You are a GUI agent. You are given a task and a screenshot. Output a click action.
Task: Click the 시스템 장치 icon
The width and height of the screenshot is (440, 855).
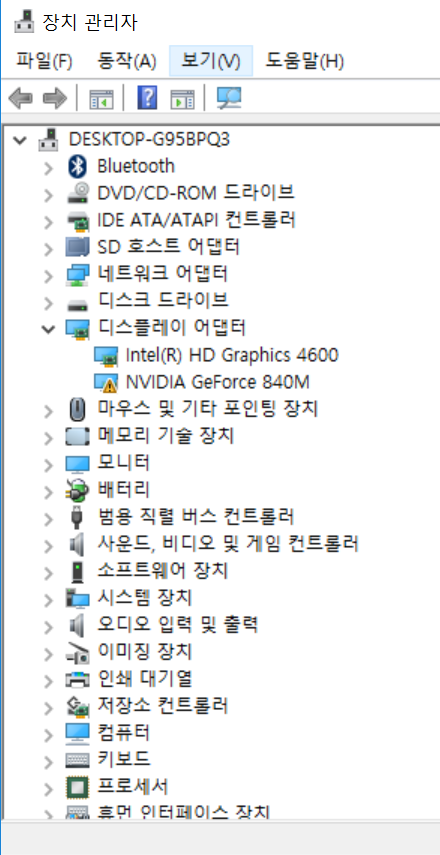(x=77, y=598)
